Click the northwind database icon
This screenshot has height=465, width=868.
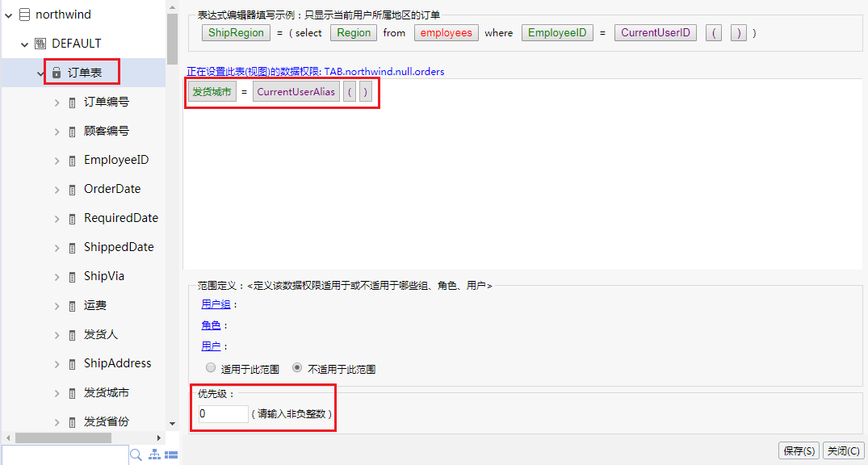pyautogui.click(x=24, y=15)
